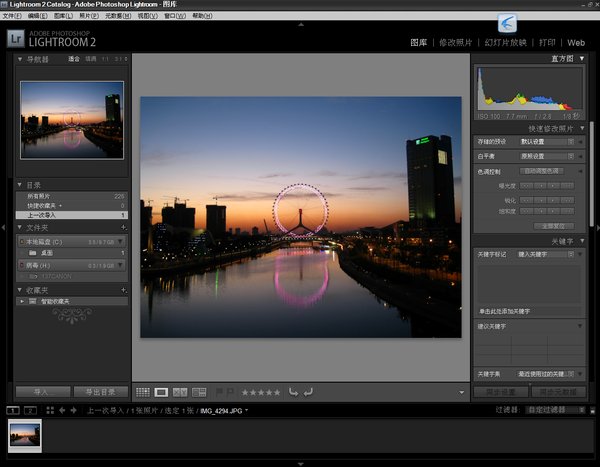The image size is (600, 467).
Task: Set flag as pick in toolbar
Action: (x=221, y=392)
